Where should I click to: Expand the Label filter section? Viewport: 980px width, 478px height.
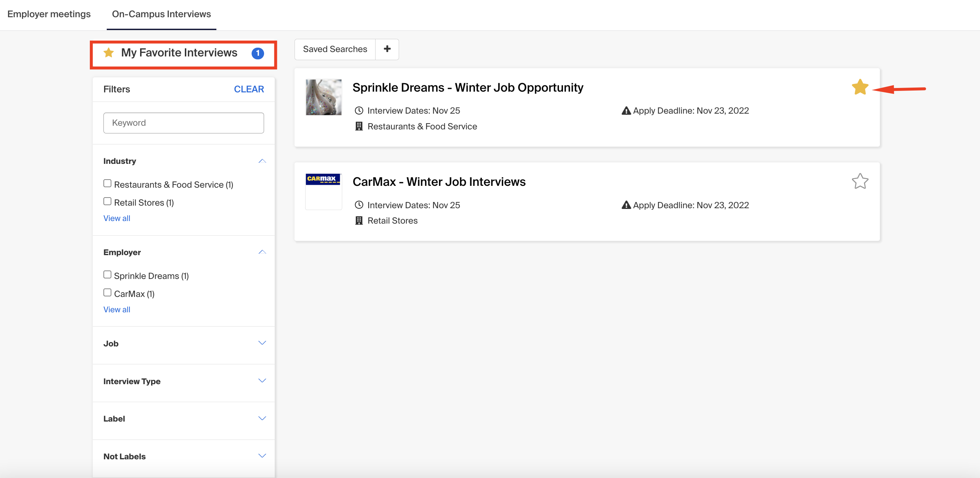(262, 418)
